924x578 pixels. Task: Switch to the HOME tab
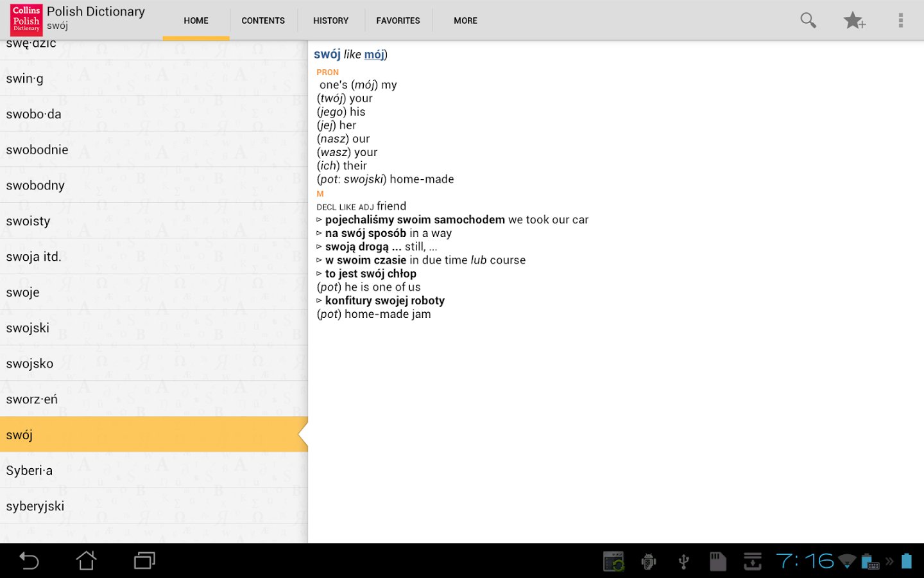196,21
